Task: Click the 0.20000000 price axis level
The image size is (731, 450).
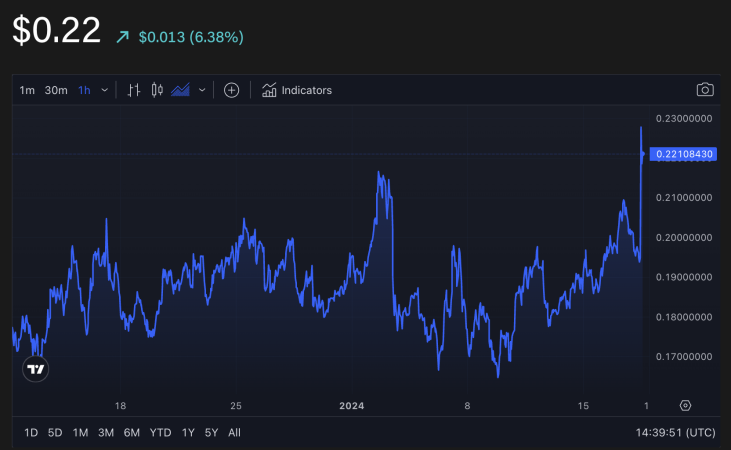Action: 682,238
